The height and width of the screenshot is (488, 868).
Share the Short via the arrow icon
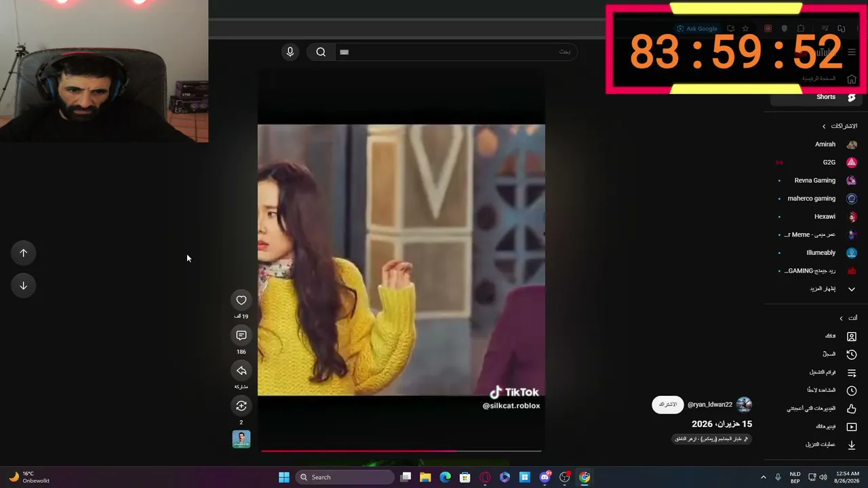pyautogui.click(x=241, y=371)
